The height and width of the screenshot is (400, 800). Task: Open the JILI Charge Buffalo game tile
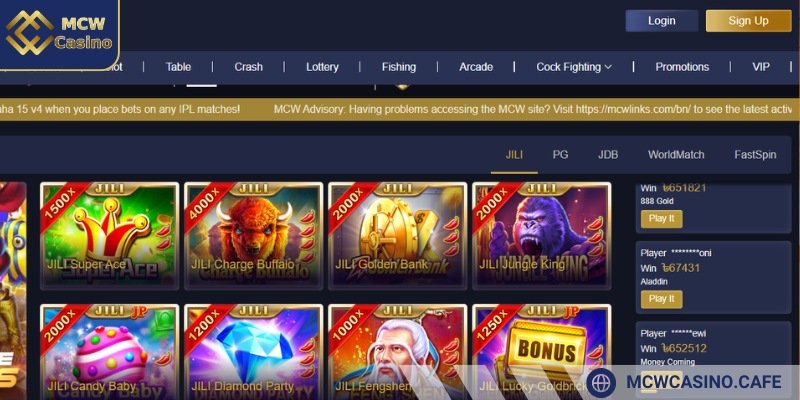(x=254, y=236)
